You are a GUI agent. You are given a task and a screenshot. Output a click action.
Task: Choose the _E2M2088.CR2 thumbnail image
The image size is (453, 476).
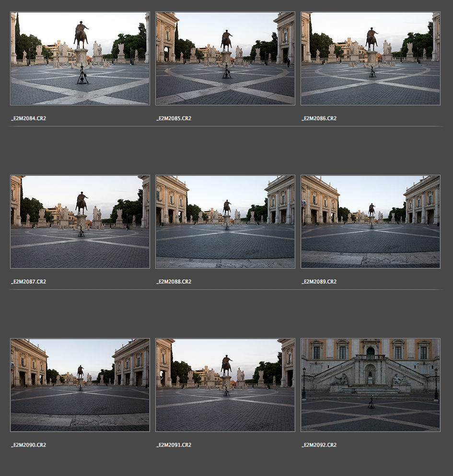pyautogui.click(x=225, y=222)
